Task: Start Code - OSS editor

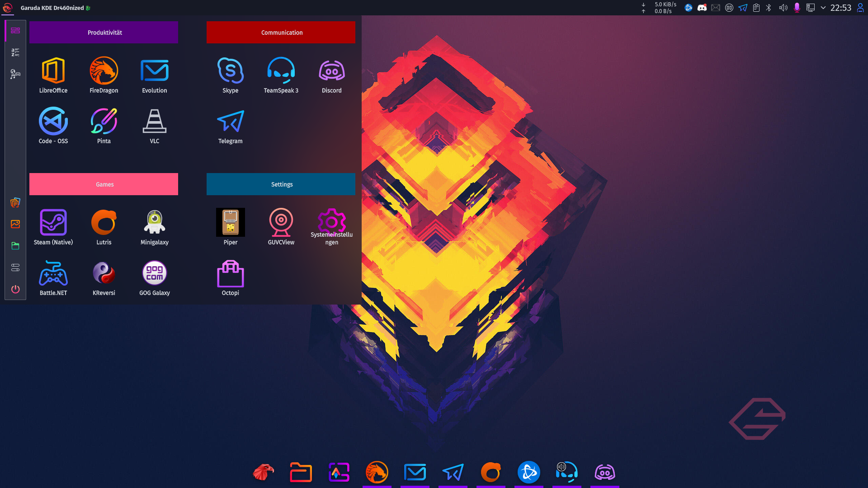Action: (x=53, y=122)
